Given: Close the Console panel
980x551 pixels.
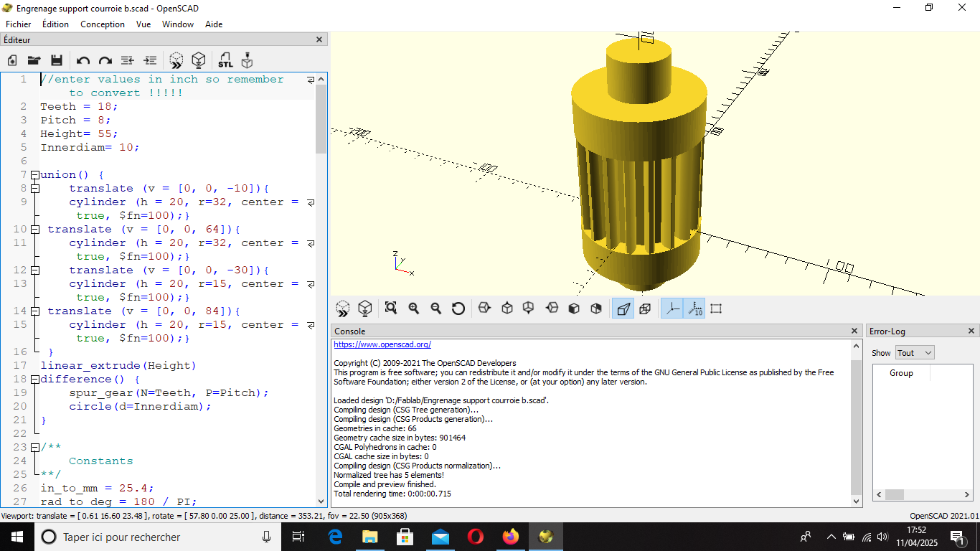Looking at the screenshot, I should coord(854,331).
